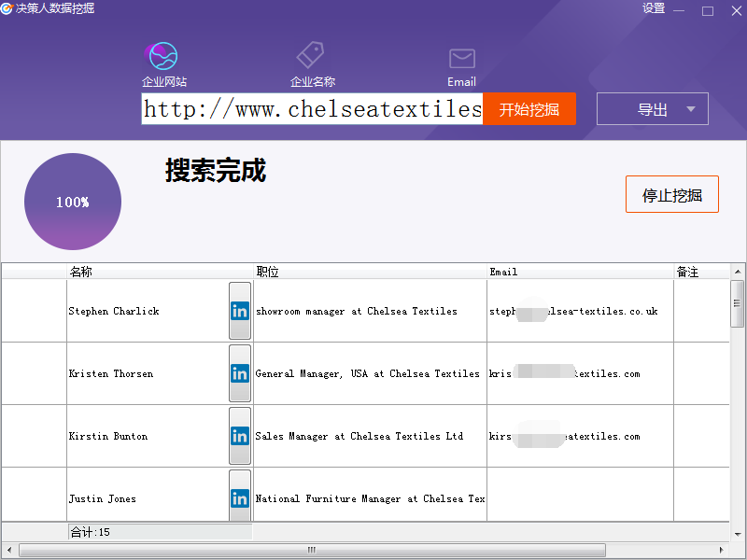Click the 合计:15 total count

point(90,532)
